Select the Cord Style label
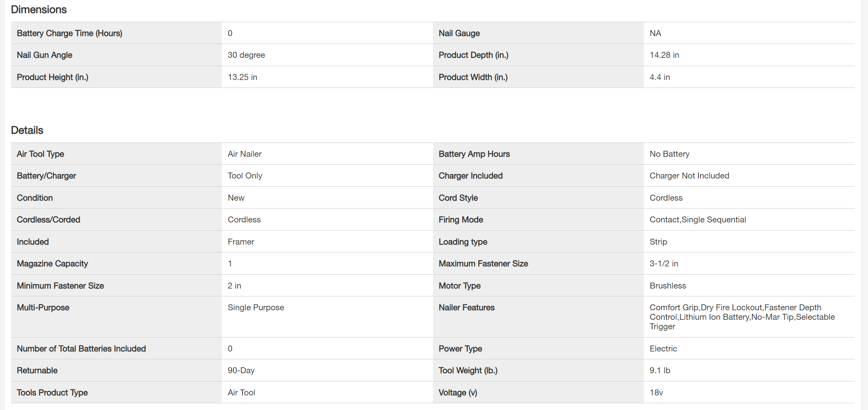 [458, 198]
